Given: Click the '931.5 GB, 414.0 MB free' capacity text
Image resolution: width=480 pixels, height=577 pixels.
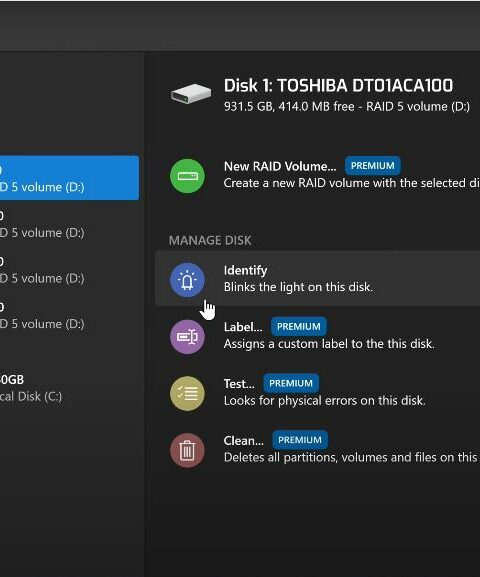Looking at the screenshot, I should click(x=289, y=107).
